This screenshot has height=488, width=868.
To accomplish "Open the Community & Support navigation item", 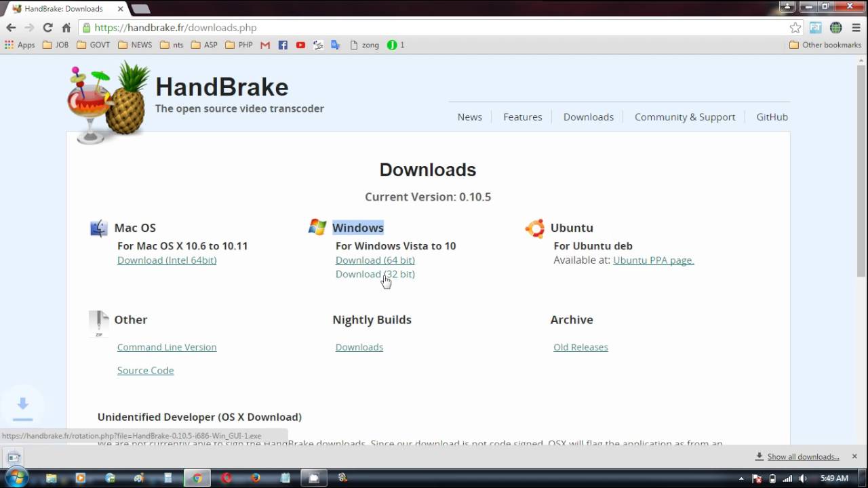I will pyautogui.click(x=685, y=117).
